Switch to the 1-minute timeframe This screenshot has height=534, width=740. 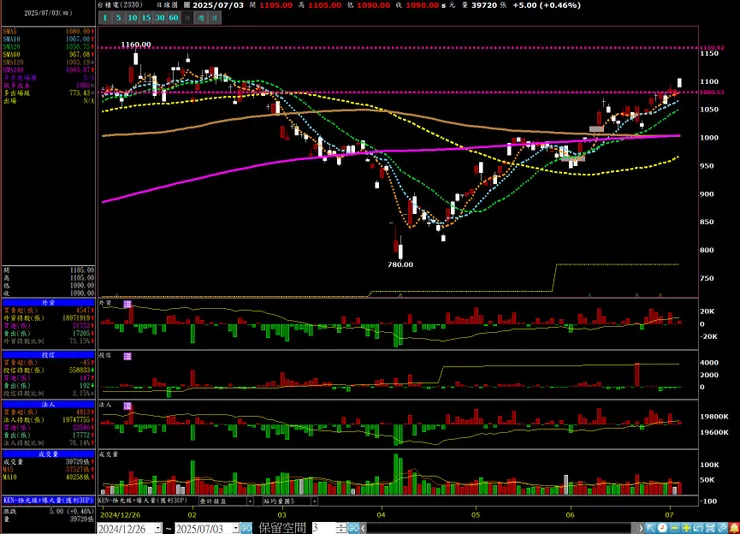tap(105, 18)
